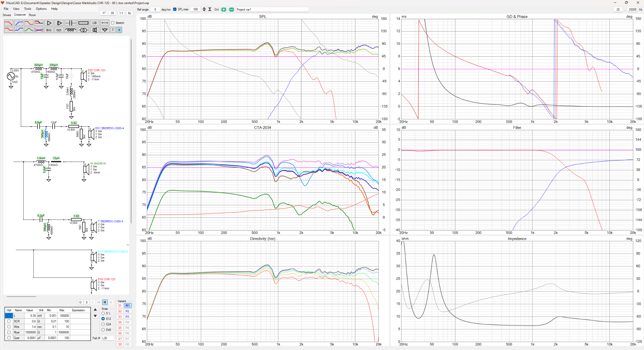Click the Project var1 overlay name field
The height and width of the screenshot is (350, 644).
point(272,9)
